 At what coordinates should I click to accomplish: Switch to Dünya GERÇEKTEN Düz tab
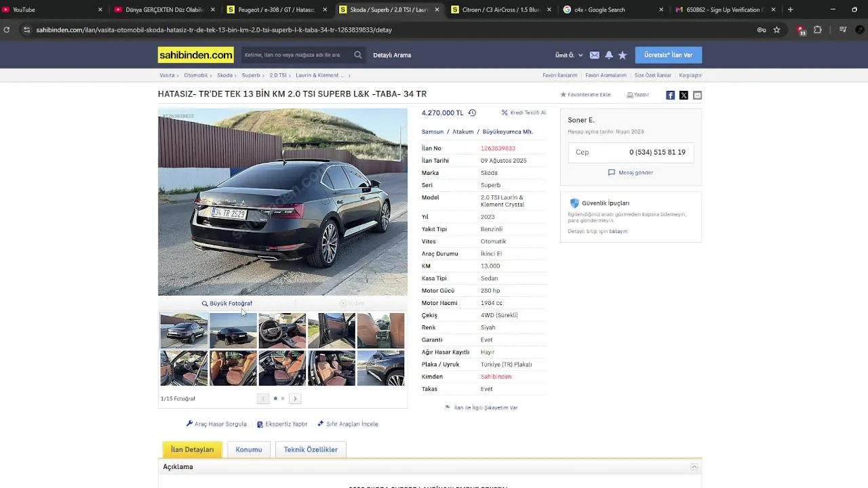click(165, 9)
